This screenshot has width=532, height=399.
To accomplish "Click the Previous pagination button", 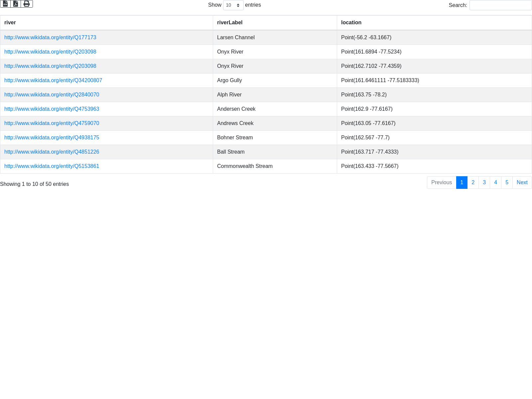I will tap(441, 183).
